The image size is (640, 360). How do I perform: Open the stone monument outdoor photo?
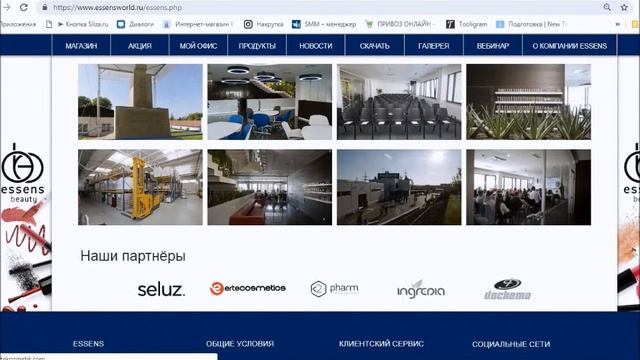point(140,102)
